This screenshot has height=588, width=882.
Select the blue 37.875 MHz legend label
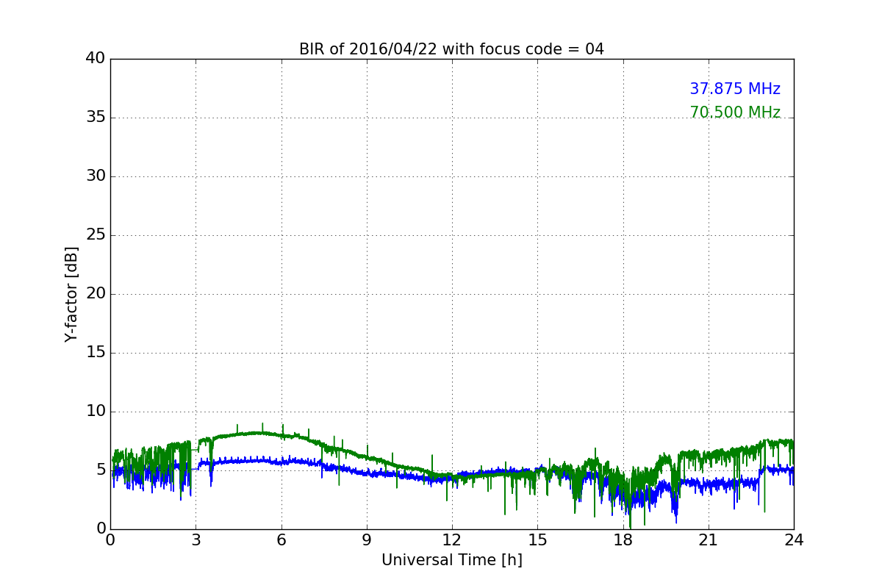(x=735, y=89)
